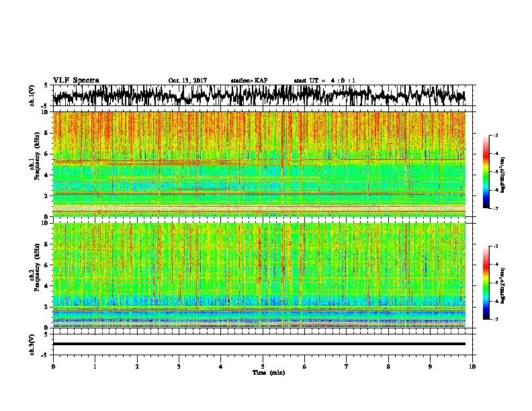Click the ch.1 color scale bar
Viewport: 532px width, 411px height.
tap(486, 172)
